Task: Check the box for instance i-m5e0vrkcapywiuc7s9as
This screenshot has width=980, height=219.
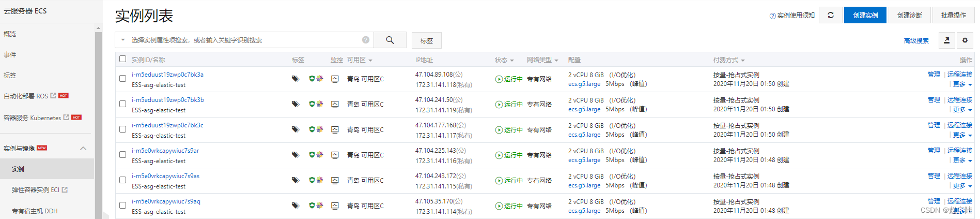Action: (122, 180)
